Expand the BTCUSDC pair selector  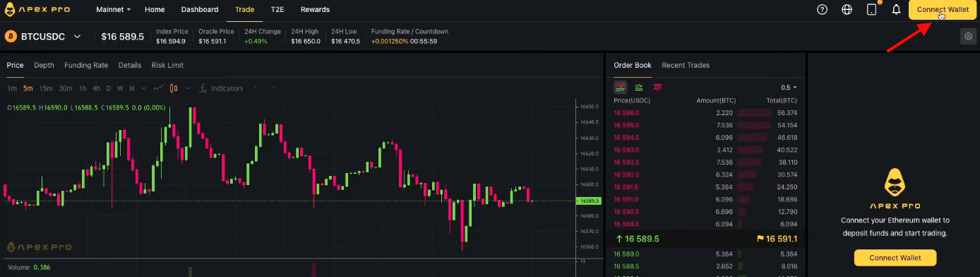coord(44,36)
